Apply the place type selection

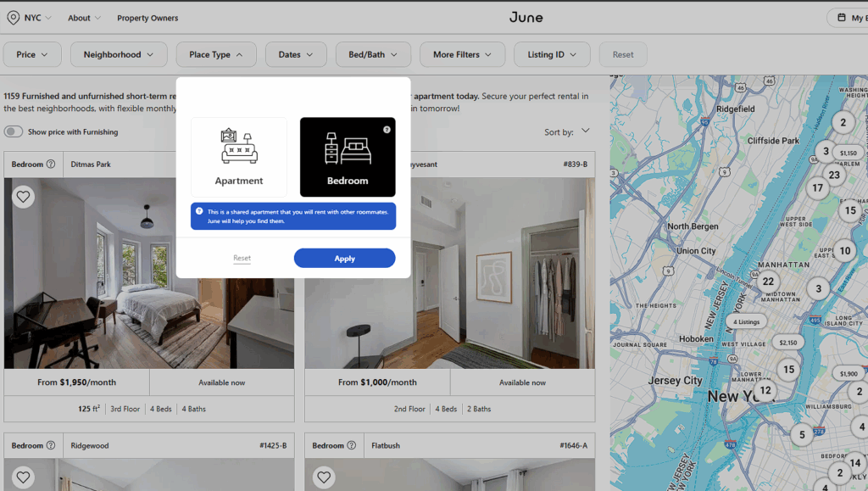(x=344, y=259)
